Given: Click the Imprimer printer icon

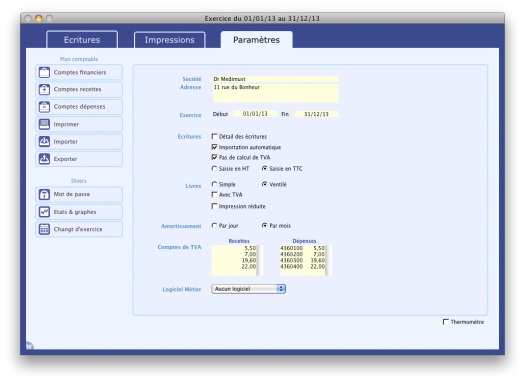Looking at the screenshot, I should click(45, 124).
